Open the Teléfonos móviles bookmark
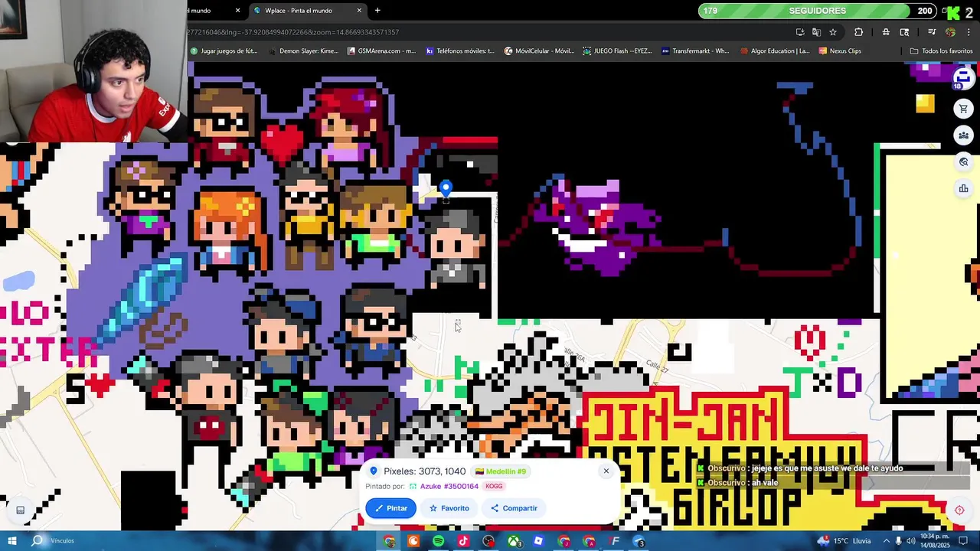The width and height of the screenshot is (980, 551). [x=460, y=51]
